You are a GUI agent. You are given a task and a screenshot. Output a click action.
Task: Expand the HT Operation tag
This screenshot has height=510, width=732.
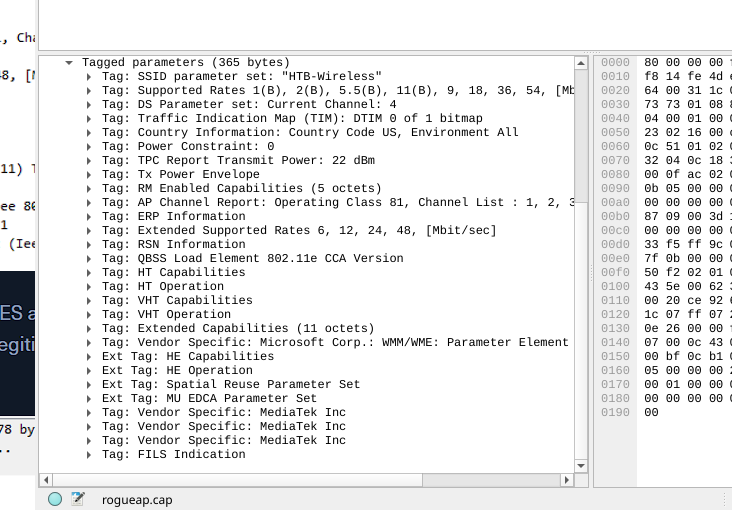pos(89,287)
